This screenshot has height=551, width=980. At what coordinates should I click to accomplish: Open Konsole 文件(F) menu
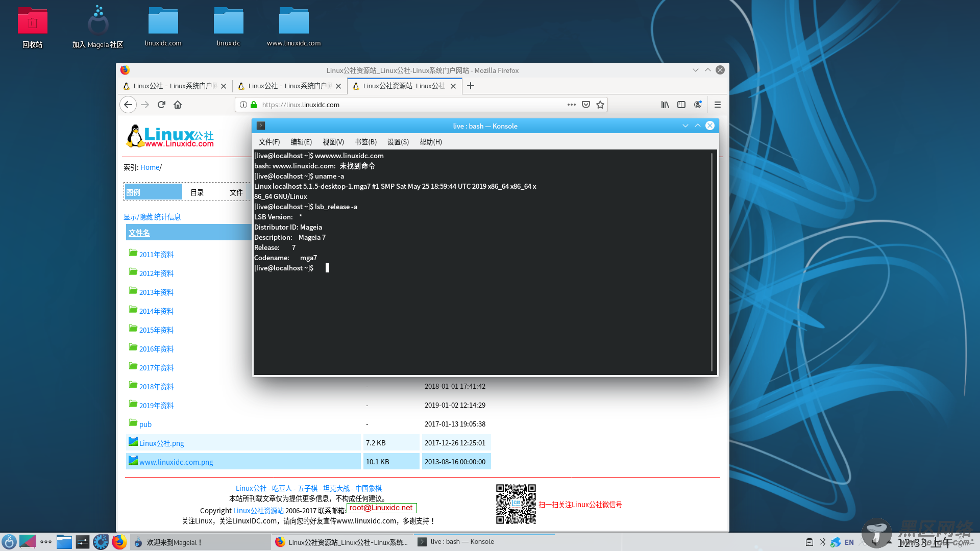pyautogui.click(x=269, y=142)
